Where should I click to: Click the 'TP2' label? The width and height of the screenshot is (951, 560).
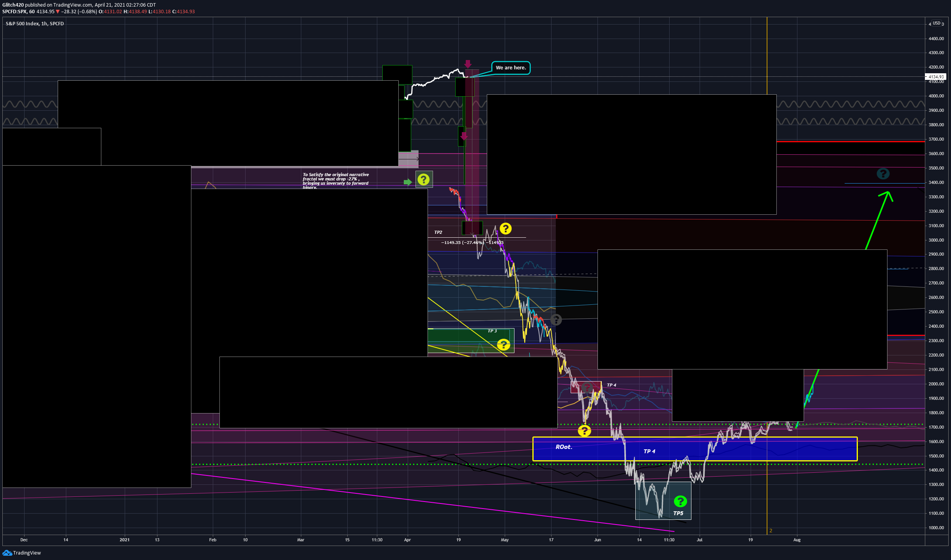point(438,232)
